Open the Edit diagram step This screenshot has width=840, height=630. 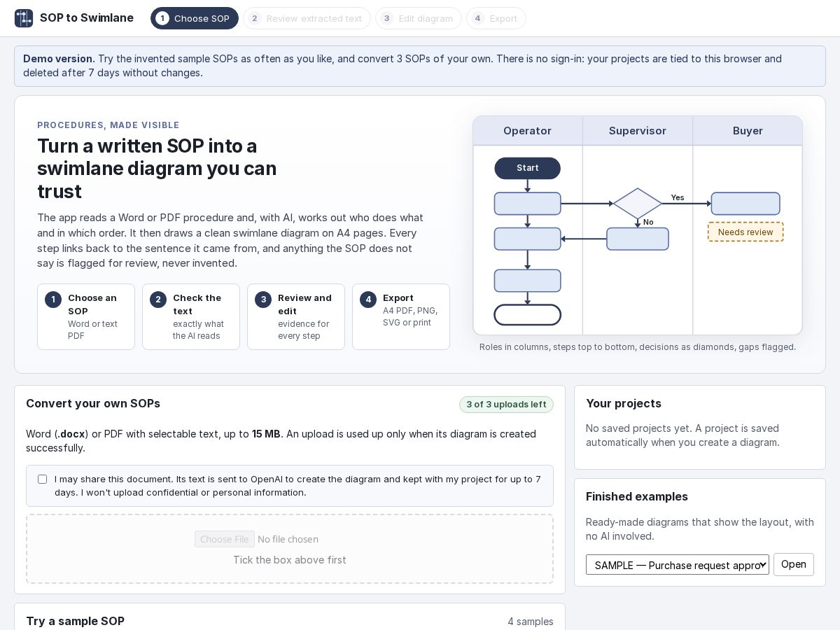tap(419, 18)
